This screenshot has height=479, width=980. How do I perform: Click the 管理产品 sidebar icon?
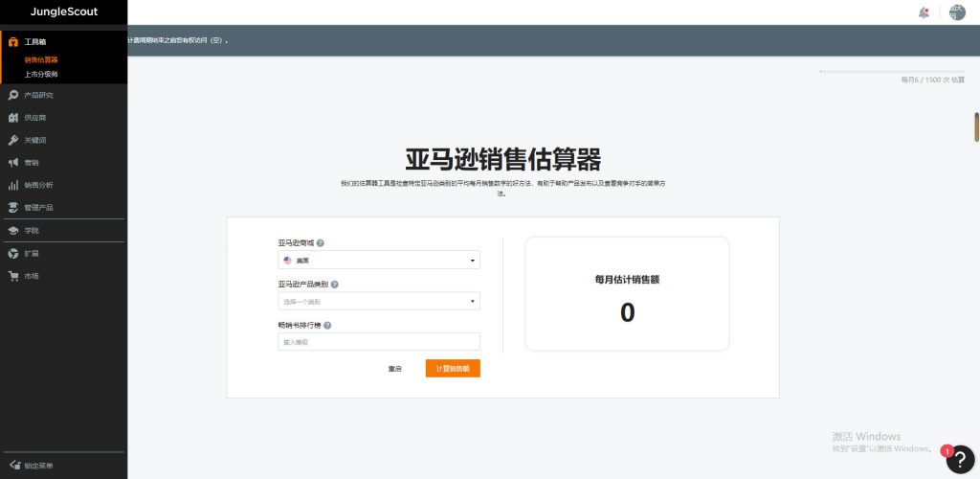pos(13,207)
